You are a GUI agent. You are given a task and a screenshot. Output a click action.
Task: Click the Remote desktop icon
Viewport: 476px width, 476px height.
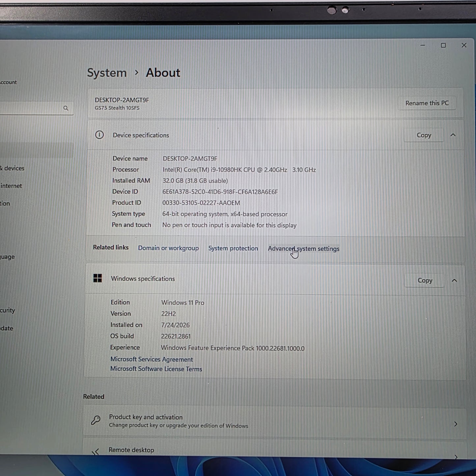[x=96, y=452]
